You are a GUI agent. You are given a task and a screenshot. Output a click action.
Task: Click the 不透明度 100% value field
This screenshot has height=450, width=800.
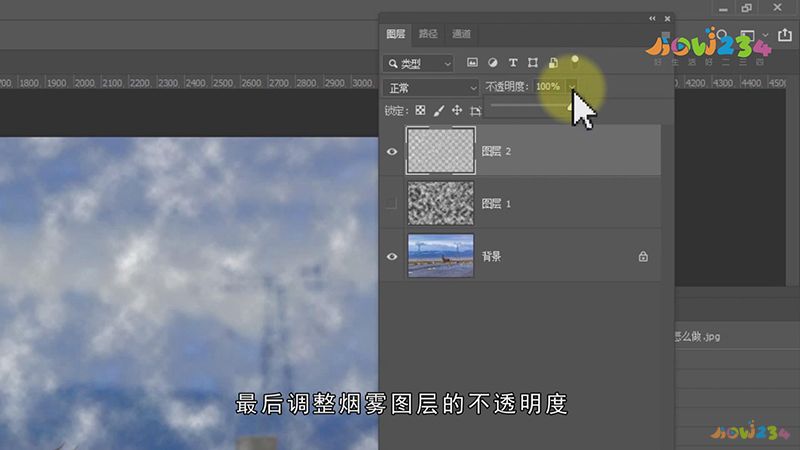(548, 87)
